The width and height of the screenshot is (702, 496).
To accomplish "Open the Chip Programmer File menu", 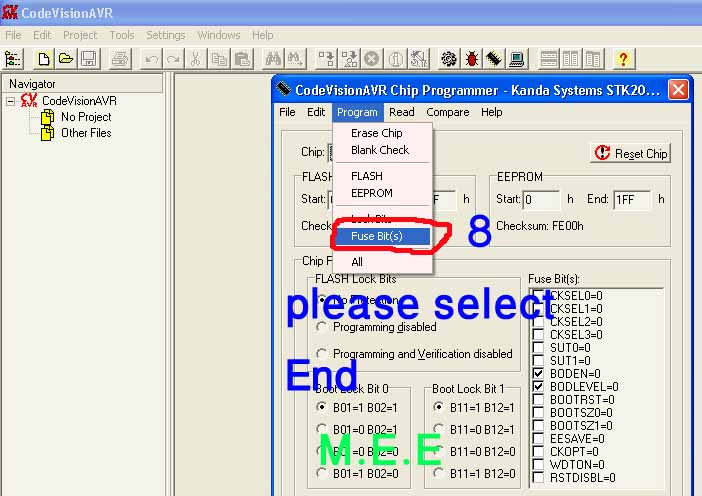I will (287, 112).
